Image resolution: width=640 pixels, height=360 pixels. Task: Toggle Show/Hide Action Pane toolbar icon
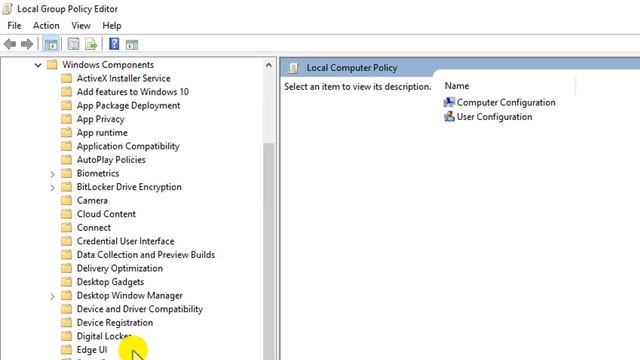(x=132, y=44)
